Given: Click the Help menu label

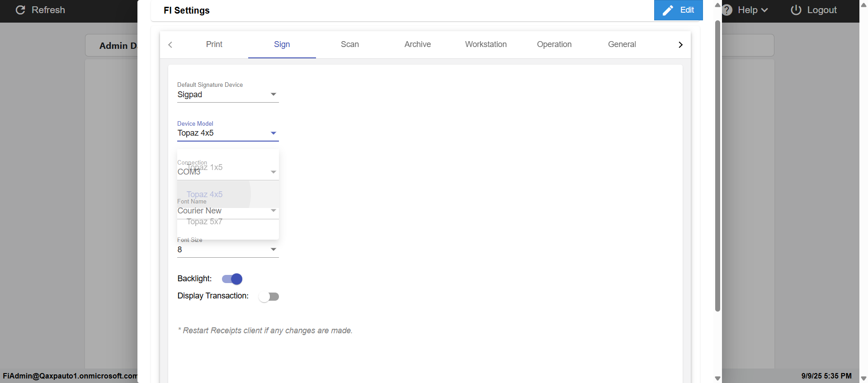Looking at the screenshot, I should tap(748, 10).
